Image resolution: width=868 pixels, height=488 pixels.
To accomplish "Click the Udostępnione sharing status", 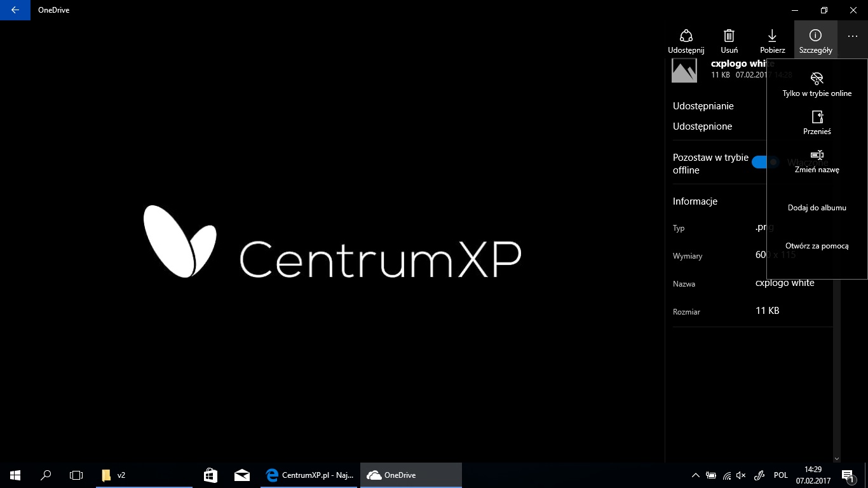I will pyautogui.click(x=703, y=126).
